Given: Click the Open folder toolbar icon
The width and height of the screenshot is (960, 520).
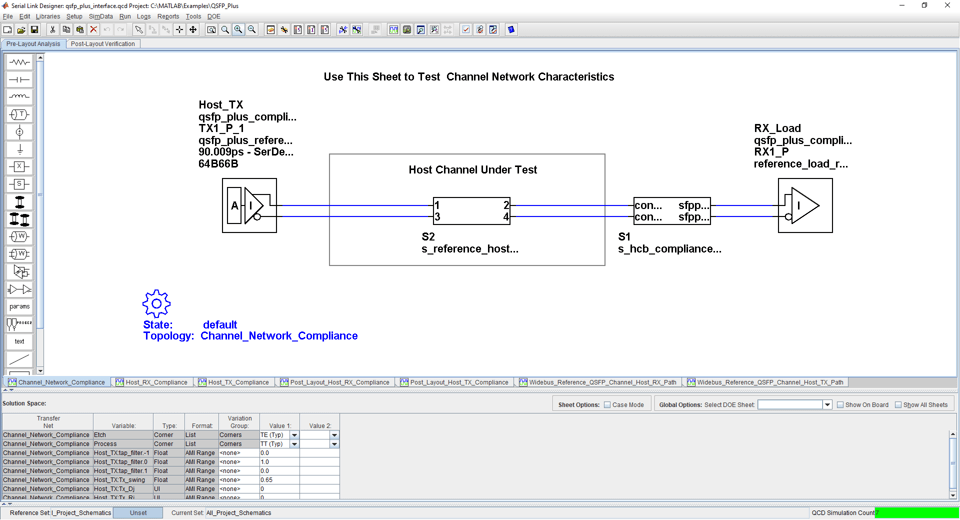Looking at the screenshot, I should click(x=21, y=29).
